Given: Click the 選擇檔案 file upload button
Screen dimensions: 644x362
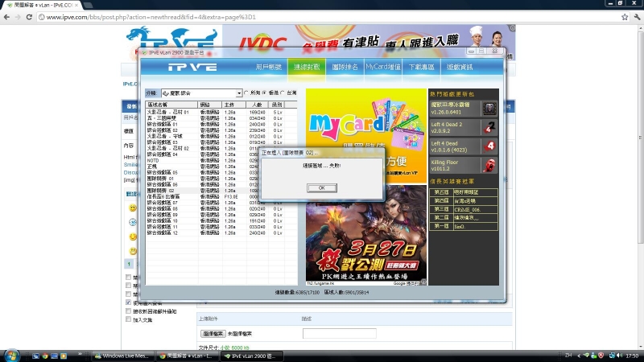Looking at the screenshot, I should tap(213, 334).
